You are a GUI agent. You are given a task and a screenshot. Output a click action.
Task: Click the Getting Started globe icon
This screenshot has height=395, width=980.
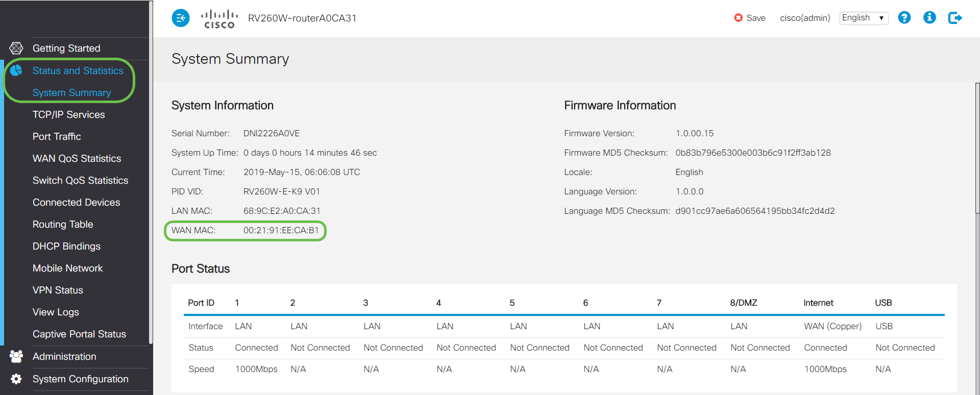pyautogui.click(x=16, y=48)
